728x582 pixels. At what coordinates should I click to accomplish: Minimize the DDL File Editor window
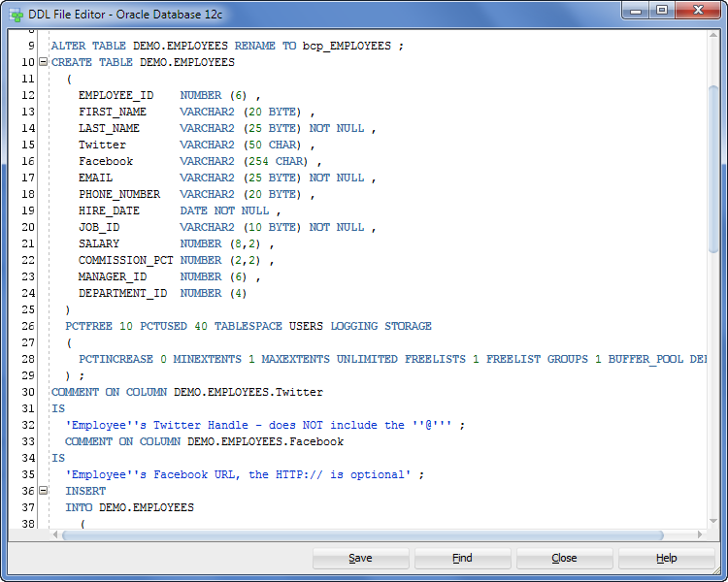[636, 11]
